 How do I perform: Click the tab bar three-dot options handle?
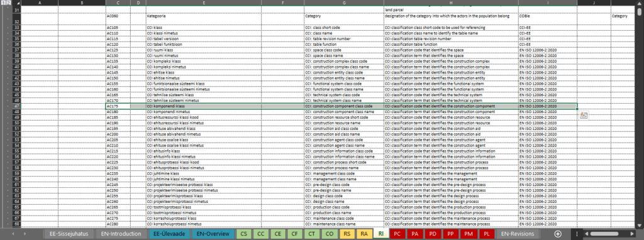(577, 234)
